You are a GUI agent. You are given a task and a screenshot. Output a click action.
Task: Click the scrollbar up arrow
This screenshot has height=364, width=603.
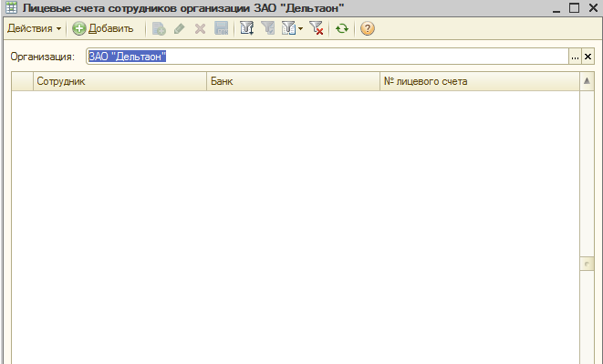(587, 81)
